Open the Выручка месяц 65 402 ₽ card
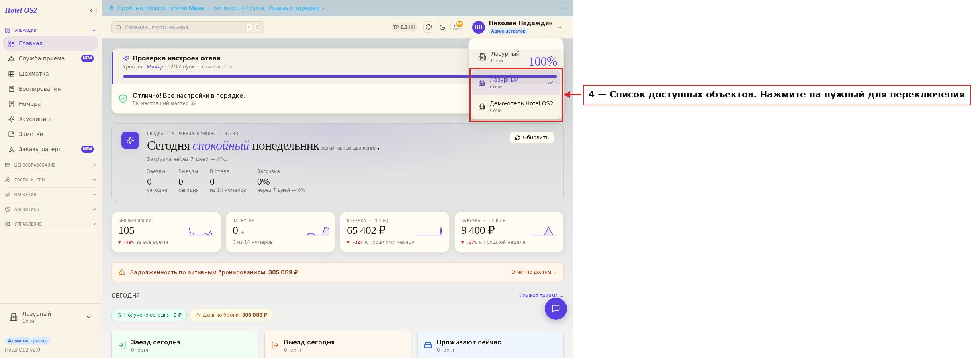 tap(395, 232)
